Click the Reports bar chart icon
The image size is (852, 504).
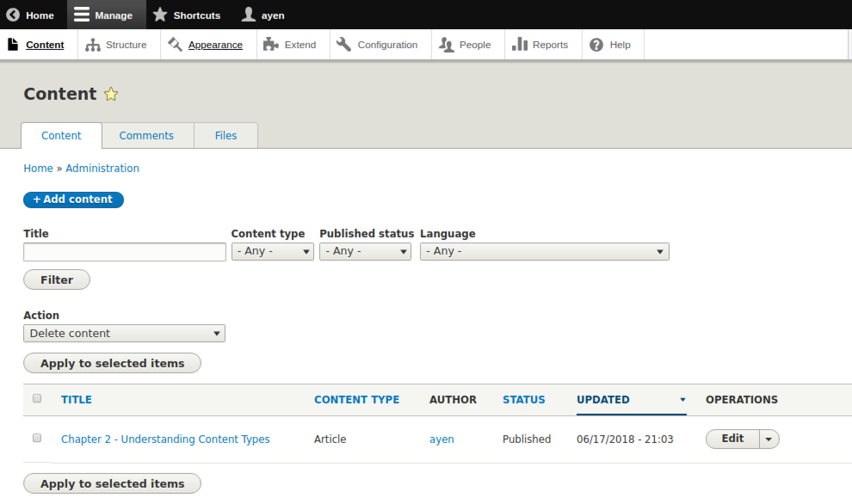(x=519, y=44)
